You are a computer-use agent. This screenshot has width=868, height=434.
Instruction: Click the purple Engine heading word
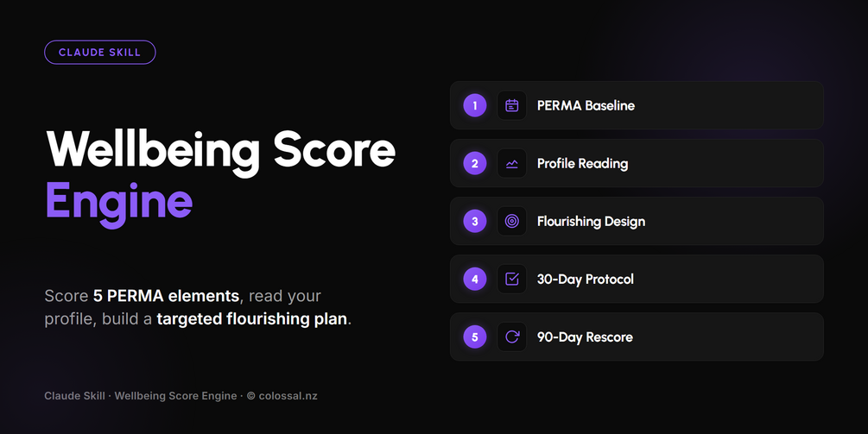coord(119,202)
